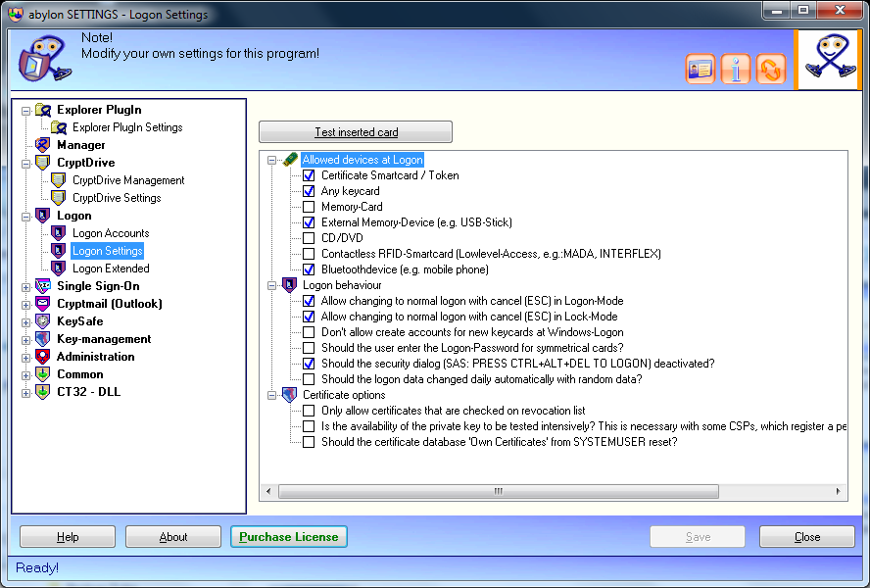Collapse the CryptDrive tree node
This screenshot has width=870, height=588.
[x=25, y=164]
